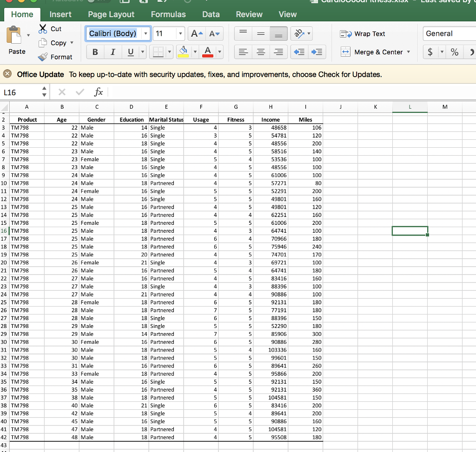This screenshot has width=476, height=452.
Task: Toggle italic formatting
Action: point(112,52)
